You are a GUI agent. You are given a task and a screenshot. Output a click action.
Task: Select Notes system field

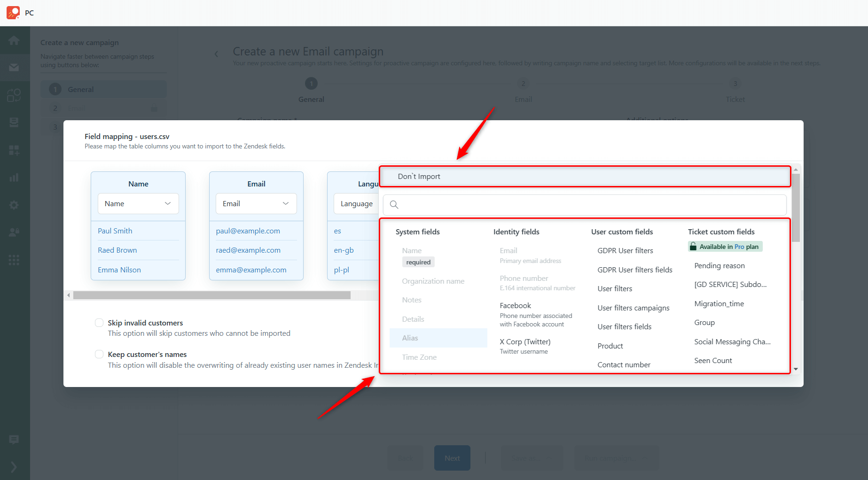click(x=412, y=300)
